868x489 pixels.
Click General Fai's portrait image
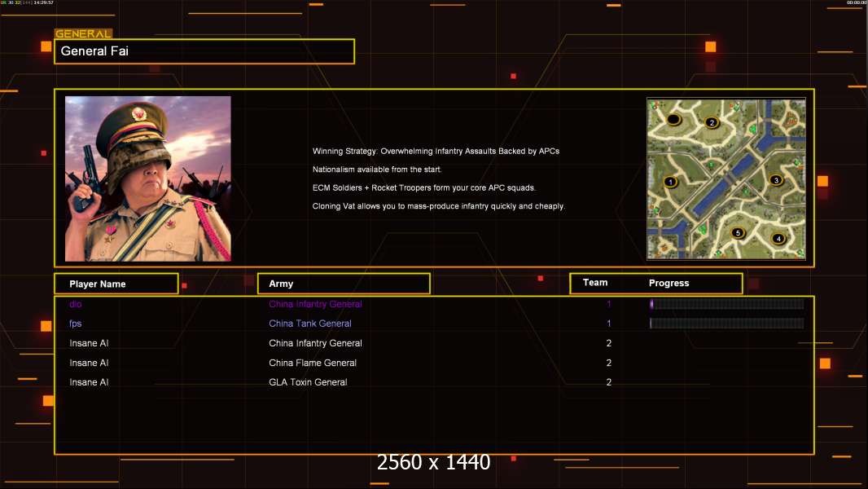pos(148,178)
